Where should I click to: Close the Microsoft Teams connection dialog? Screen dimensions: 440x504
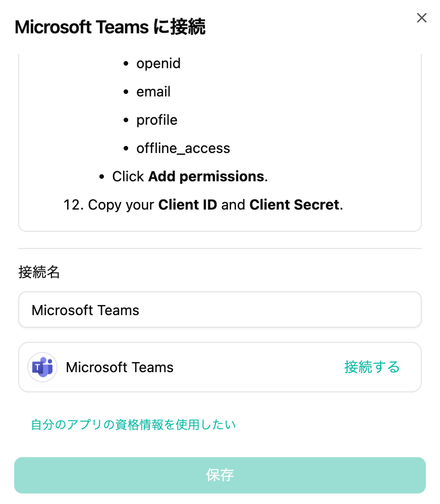tap(421, 18)
